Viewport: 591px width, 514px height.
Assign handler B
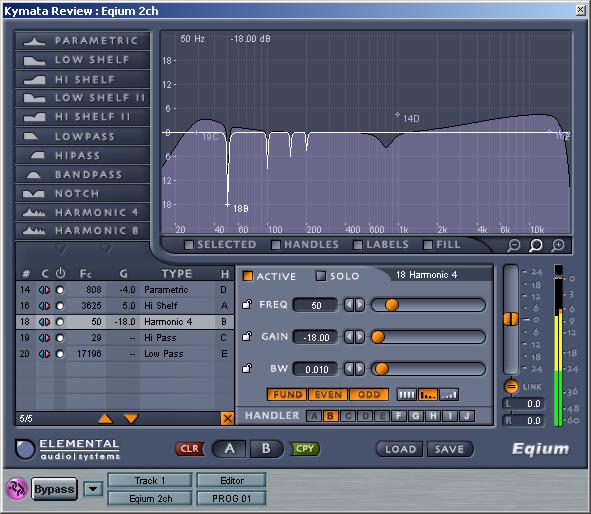pos(330,416)
